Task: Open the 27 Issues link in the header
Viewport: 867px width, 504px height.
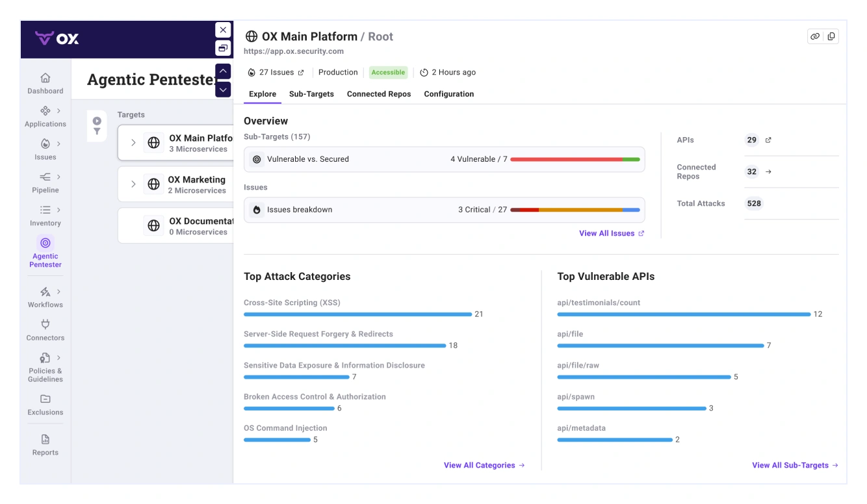Action: click(x=276, y=73)
